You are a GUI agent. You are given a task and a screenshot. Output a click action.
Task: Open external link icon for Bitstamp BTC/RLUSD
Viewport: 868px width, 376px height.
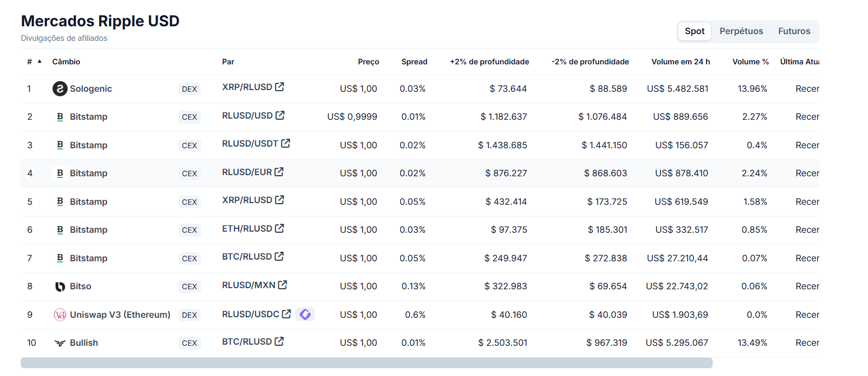click(x=279, y=256)
